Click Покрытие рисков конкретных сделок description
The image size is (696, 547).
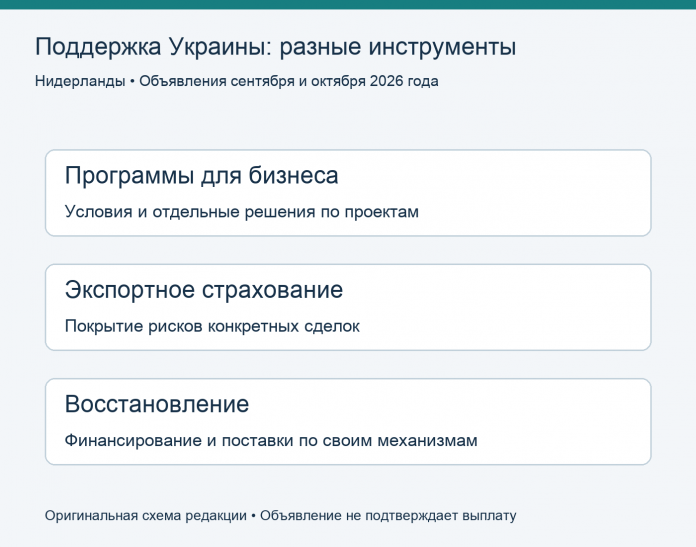coord(212,326)
